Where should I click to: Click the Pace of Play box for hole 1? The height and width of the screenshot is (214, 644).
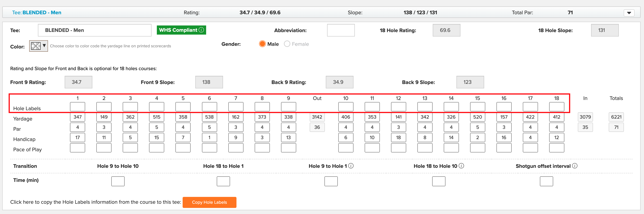78,148
